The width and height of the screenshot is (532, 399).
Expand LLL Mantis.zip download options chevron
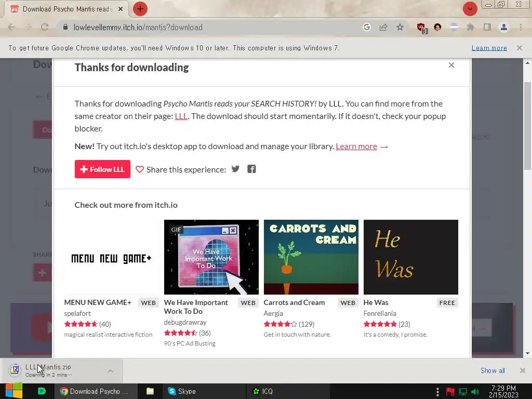(x=111, y=371)
